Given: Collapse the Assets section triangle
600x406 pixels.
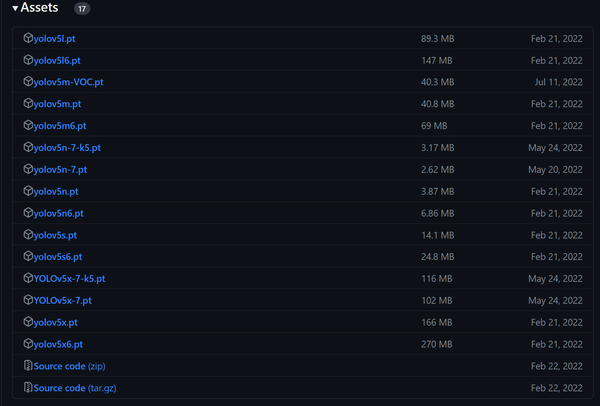Looking at the screenshot, I should pyautogui.click(x=15, y=8).
